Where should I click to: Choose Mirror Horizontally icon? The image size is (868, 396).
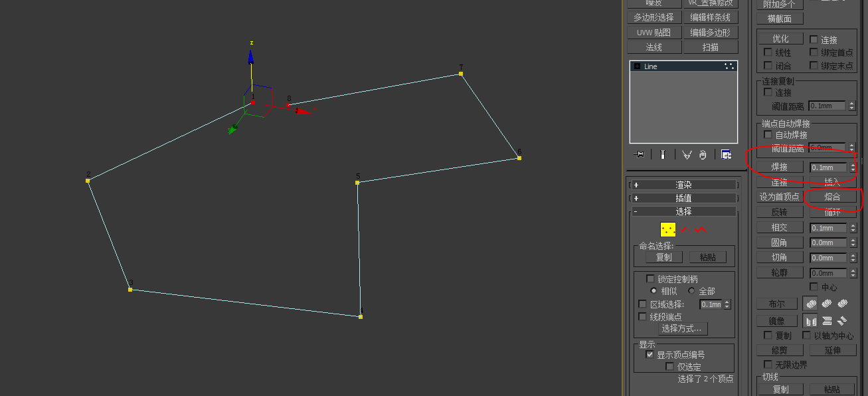point(811,320)
